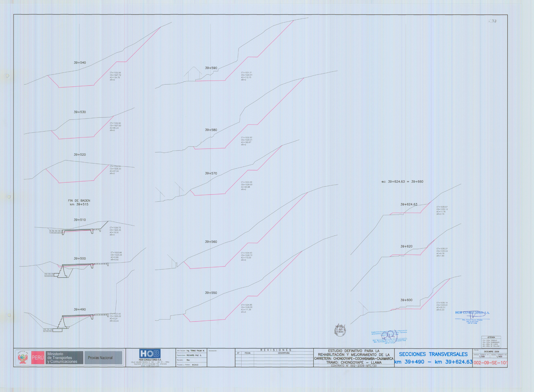Image resolution: width=534 pixels, height=392 pixels.
Task: Click the drawing number '002-09-SE-101'
Action: pos(491,363)
